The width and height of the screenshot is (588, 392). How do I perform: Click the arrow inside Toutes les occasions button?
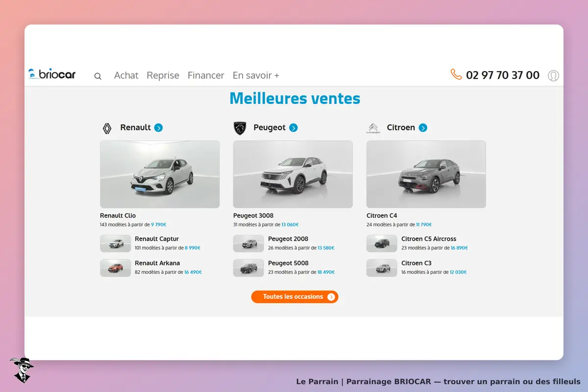pyautogui.click(x=331, y=297)
